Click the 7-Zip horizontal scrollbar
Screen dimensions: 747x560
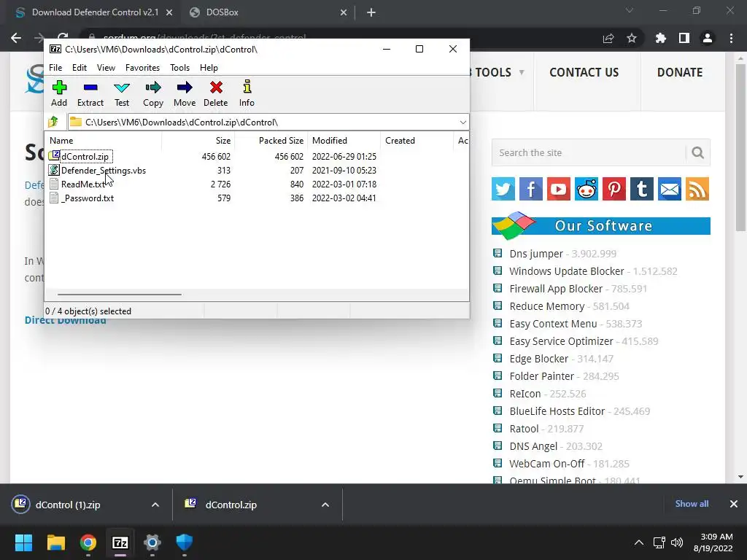(x=119, y=295)
